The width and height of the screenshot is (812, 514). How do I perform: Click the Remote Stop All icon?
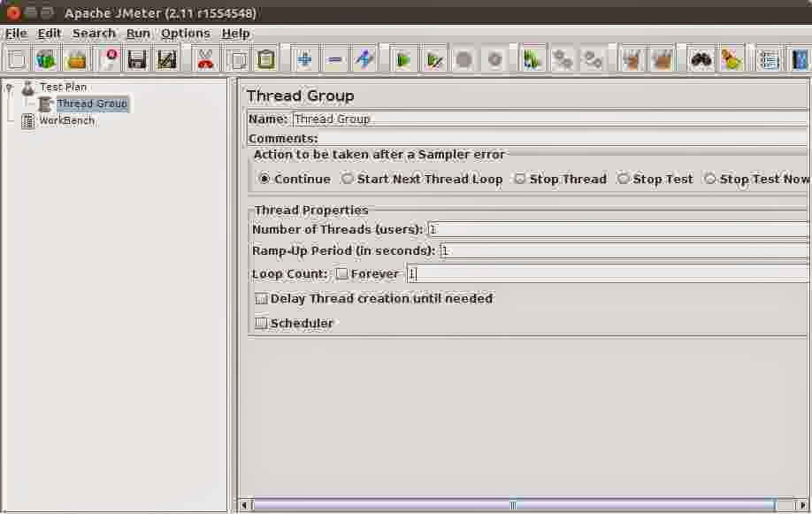563,60
